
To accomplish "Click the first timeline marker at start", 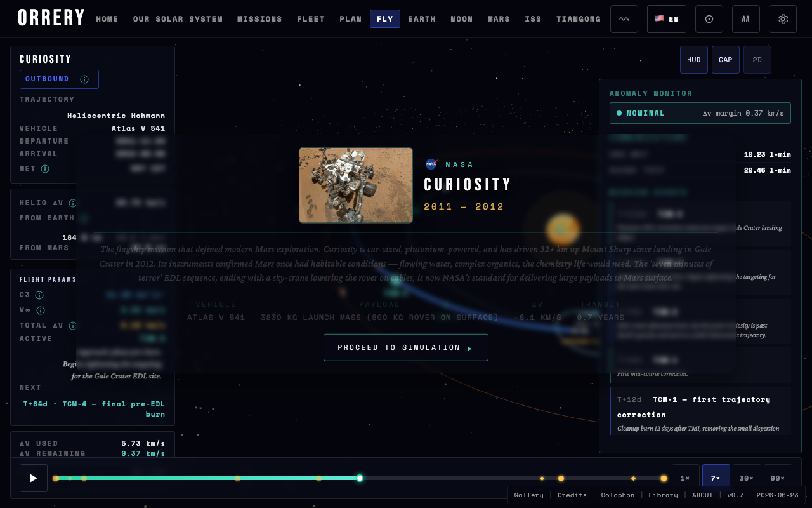I will [56, 478].
